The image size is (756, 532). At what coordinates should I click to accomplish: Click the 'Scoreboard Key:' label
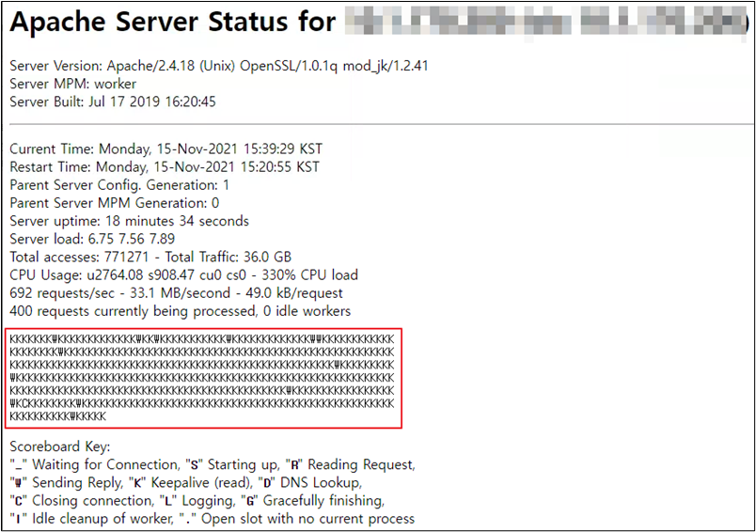pyautogui.click(x=60, y=446)
